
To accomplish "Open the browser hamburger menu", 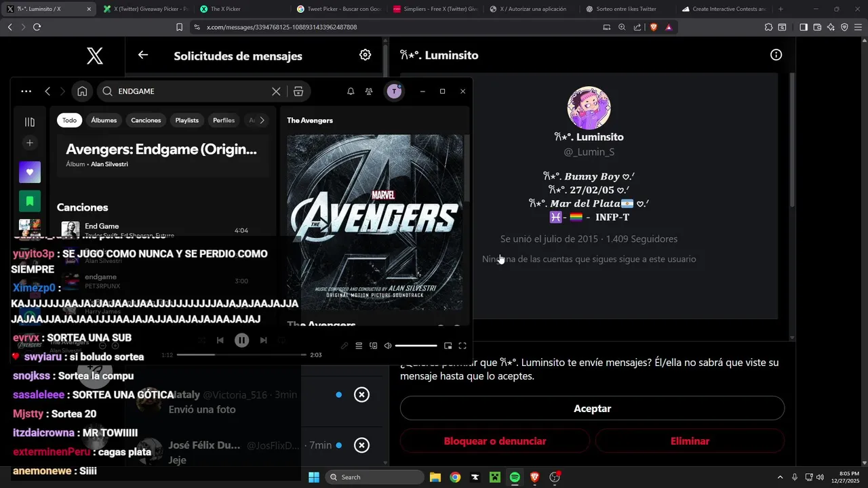I will point(858,27).
